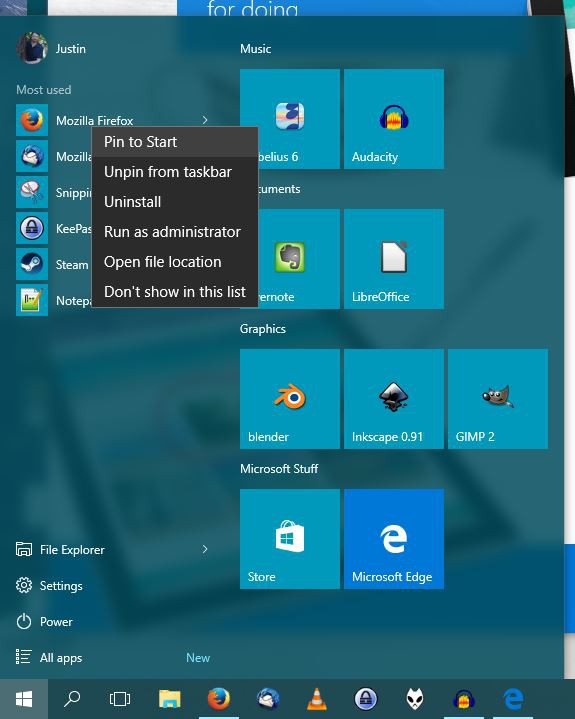
Task: Open the Notepad++ icon in Most used
Action: [32, 300]
